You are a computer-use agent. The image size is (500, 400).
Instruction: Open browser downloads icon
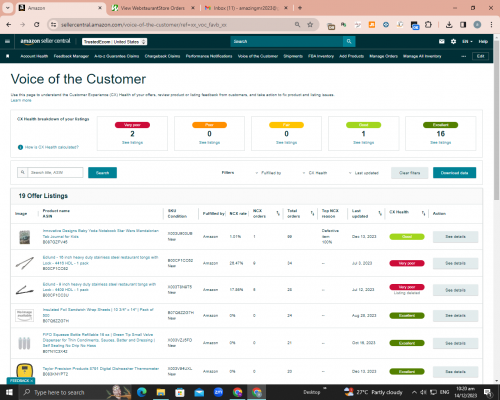(x=449, y=25)
